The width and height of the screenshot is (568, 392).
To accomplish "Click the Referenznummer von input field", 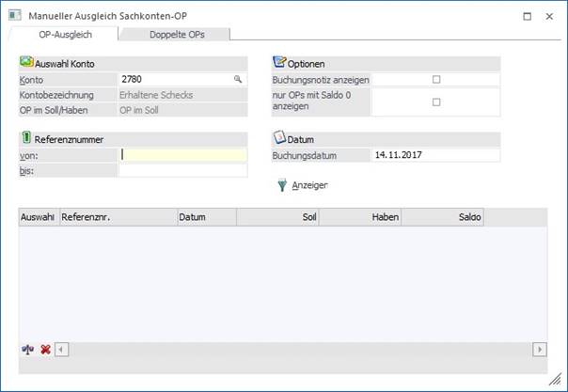I will pyautogui.click(x=183, y=155).
